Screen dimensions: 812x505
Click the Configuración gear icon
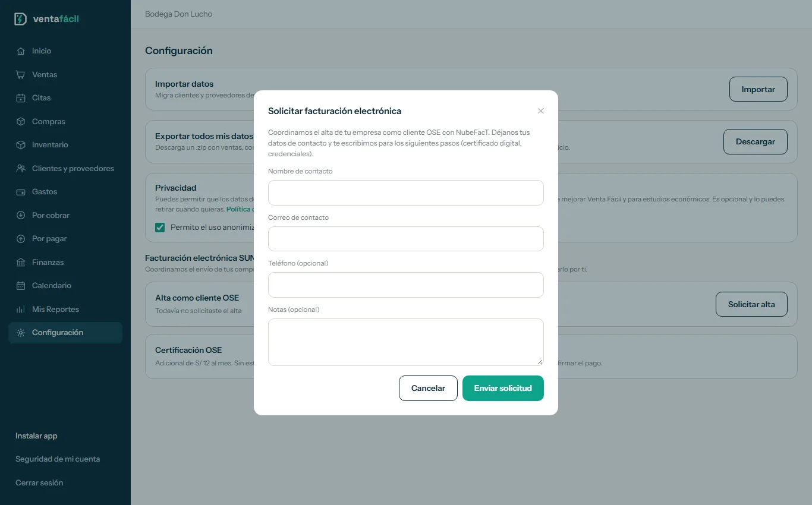(21, 333)
